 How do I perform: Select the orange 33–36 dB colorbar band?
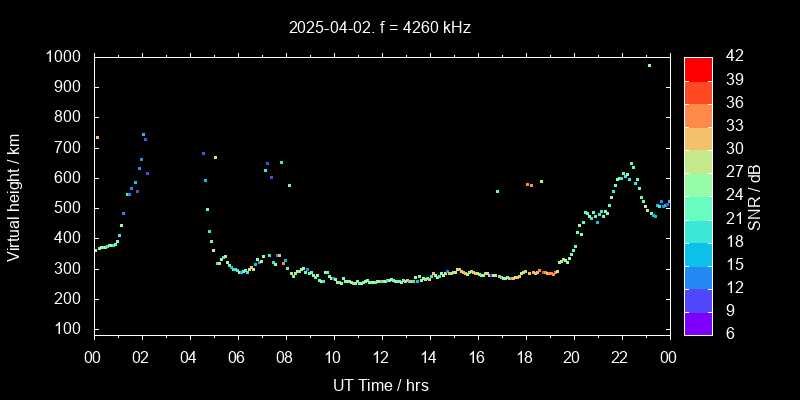click(698, 115)
